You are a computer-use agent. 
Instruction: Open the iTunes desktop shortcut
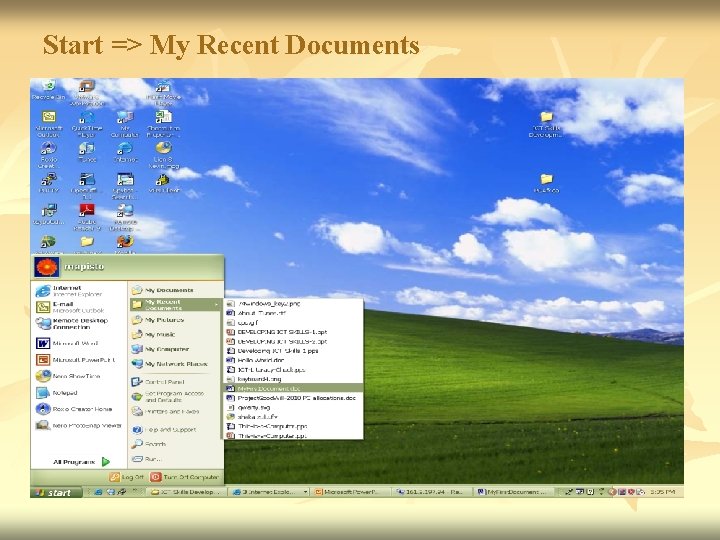86,152
